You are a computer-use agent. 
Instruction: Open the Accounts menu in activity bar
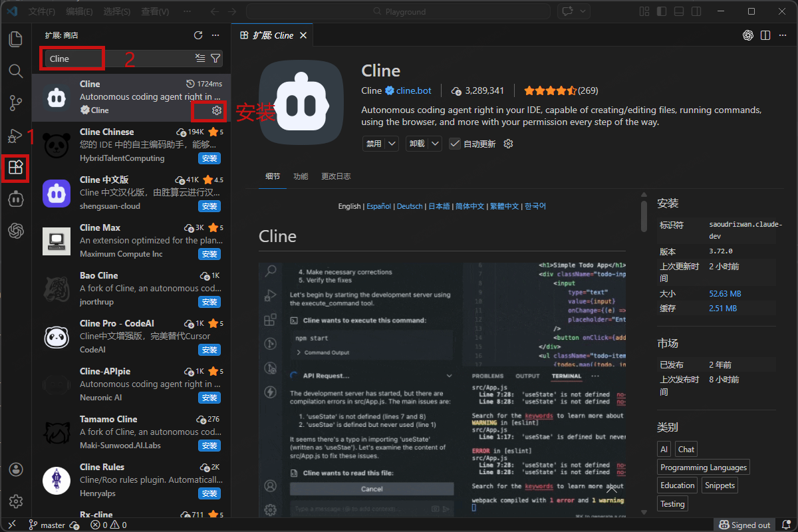(15, 469)
